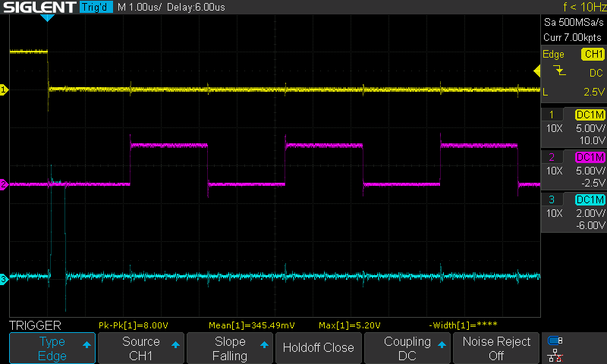607x364 pixels.
Task: Click the channel 1 ground marker
Action: (x=4, y=89)
